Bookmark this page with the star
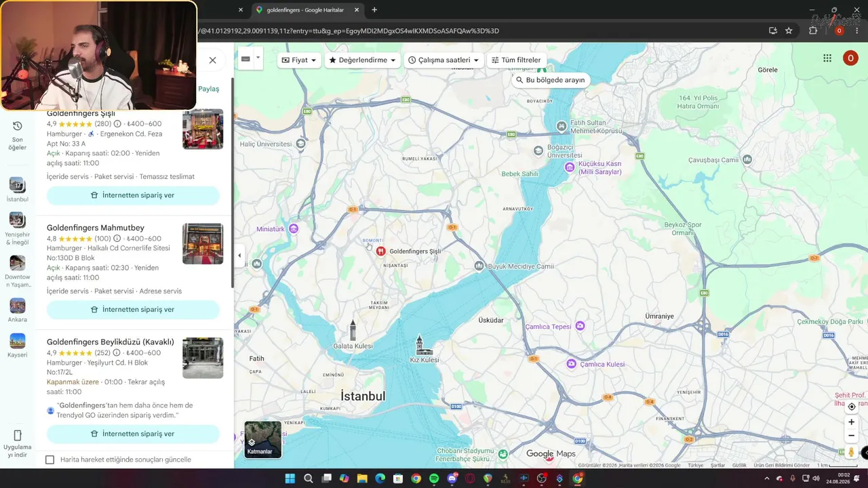Screen dimensions: 868x488 pyautogui.click(x=789, y=30)
